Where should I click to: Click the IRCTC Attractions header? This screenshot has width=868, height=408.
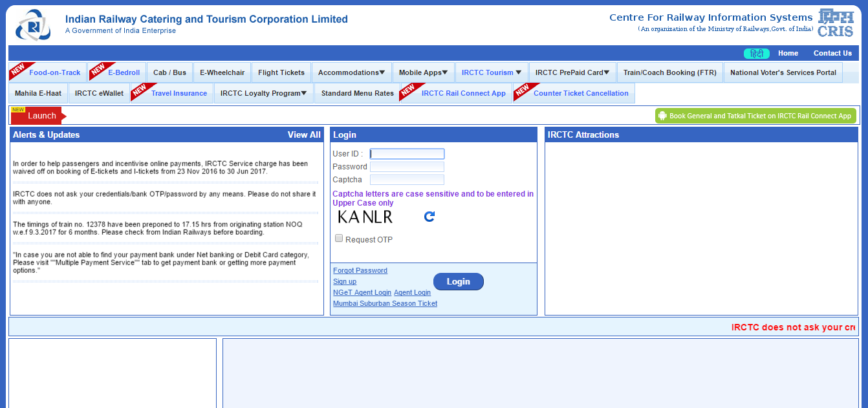[583, 134]
